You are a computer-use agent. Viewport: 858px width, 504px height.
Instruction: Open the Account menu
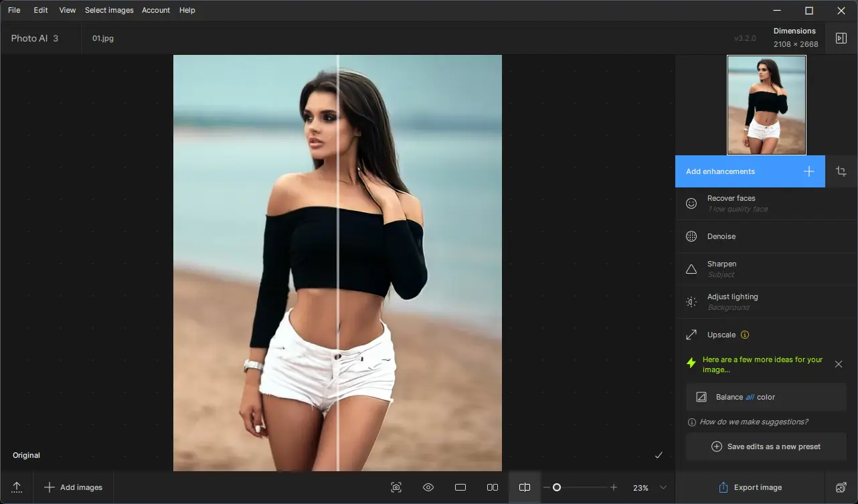tap(156, 10)
